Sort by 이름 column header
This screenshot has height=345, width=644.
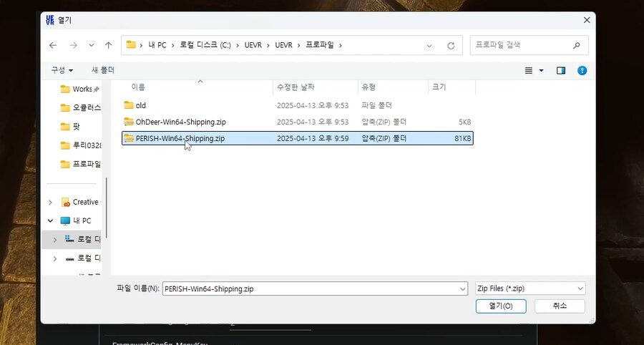[138, 87]
